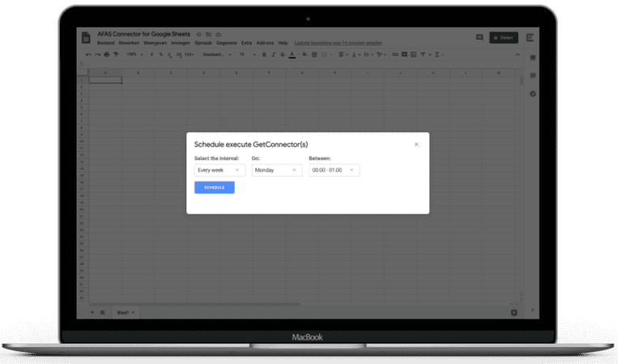This screenshot has height=364, width=618.
Task: Open the Add-ons menu
Action: [265, 43]
